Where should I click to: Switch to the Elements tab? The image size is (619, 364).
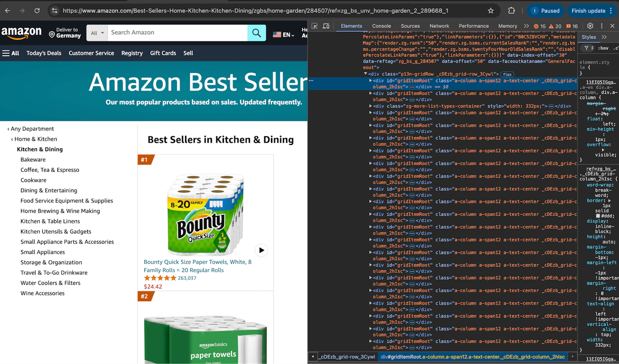tap(351, 26)
